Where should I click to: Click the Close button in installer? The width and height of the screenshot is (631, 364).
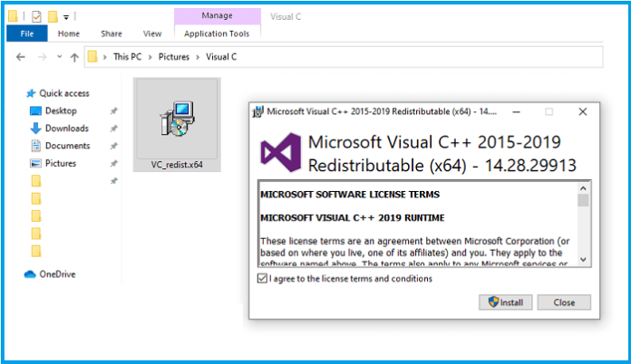(564, 302)
